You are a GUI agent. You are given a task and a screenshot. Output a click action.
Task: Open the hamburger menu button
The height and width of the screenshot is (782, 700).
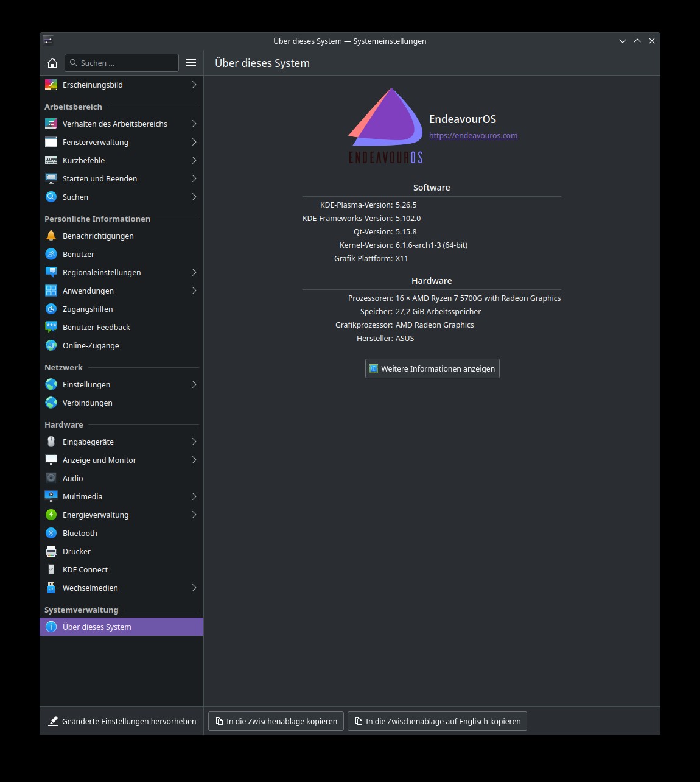pyautogui.click(x=191, y=63)
